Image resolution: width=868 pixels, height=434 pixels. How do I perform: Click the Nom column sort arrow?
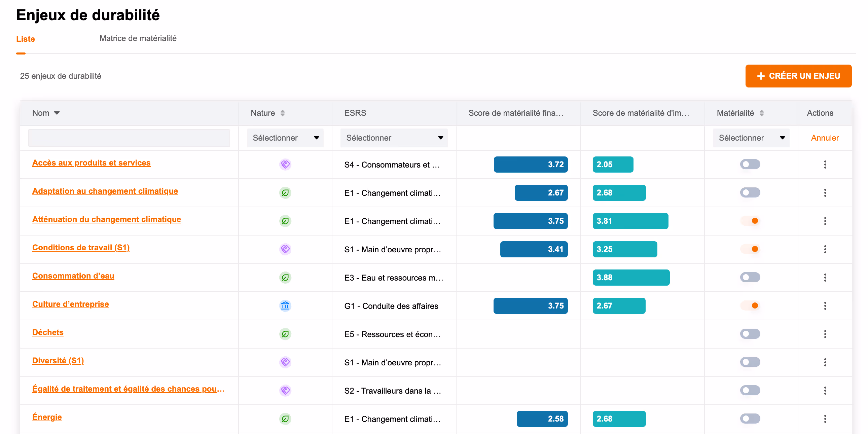pyautogui.click(x=57, y=113)
